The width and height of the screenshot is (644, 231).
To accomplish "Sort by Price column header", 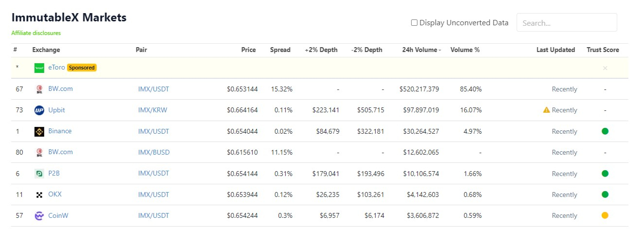I will 248,50.
